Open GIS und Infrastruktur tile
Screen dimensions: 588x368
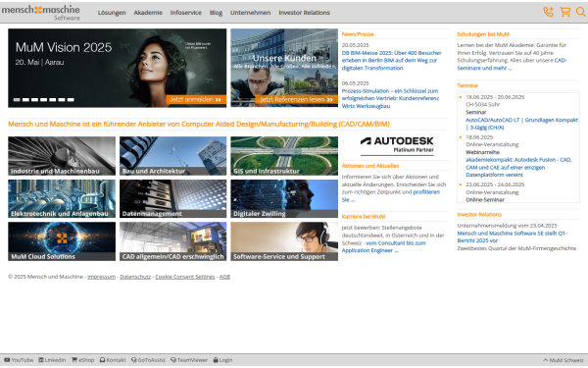point(284,156)
